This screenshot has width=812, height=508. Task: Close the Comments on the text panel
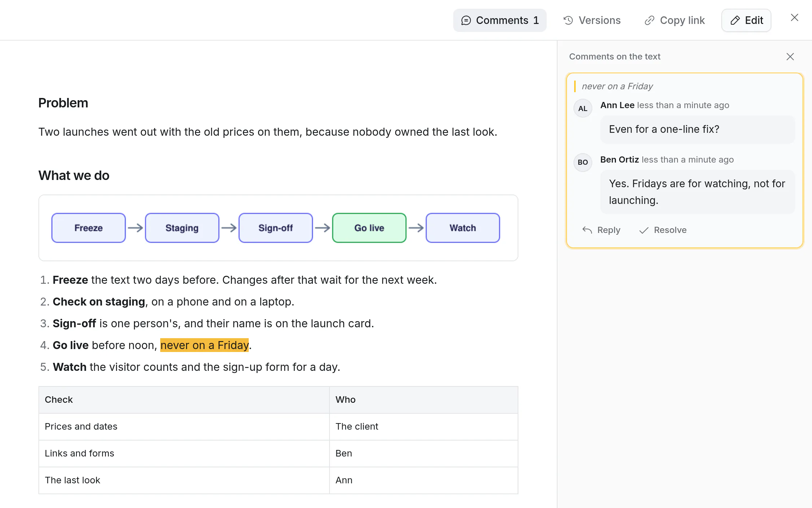[790, 57]
